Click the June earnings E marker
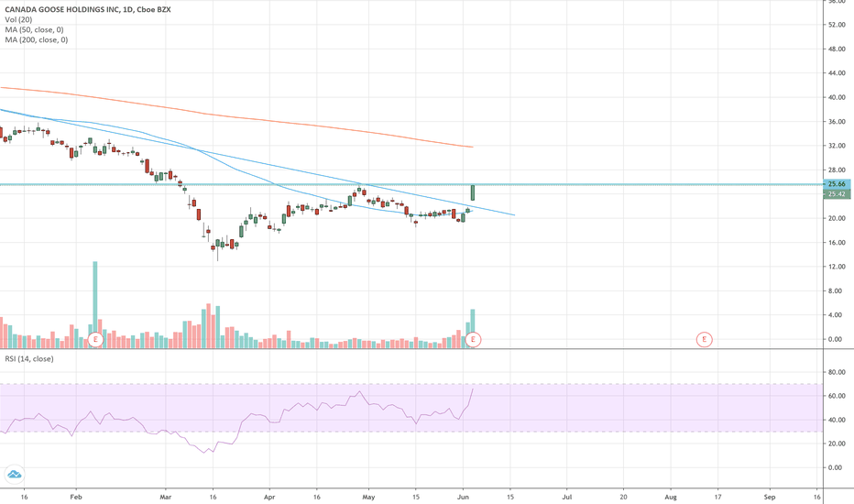854x504 pixels. pos(473,339)
